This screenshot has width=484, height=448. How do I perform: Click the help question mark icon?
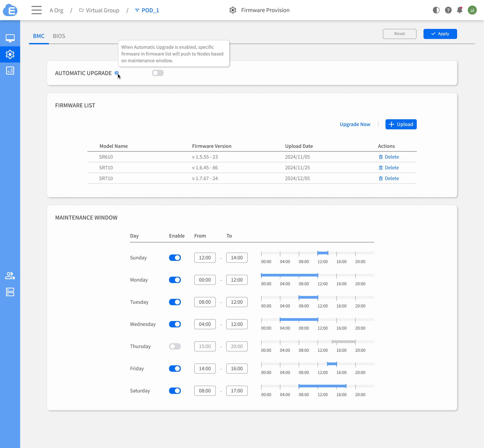pos(448,10)
